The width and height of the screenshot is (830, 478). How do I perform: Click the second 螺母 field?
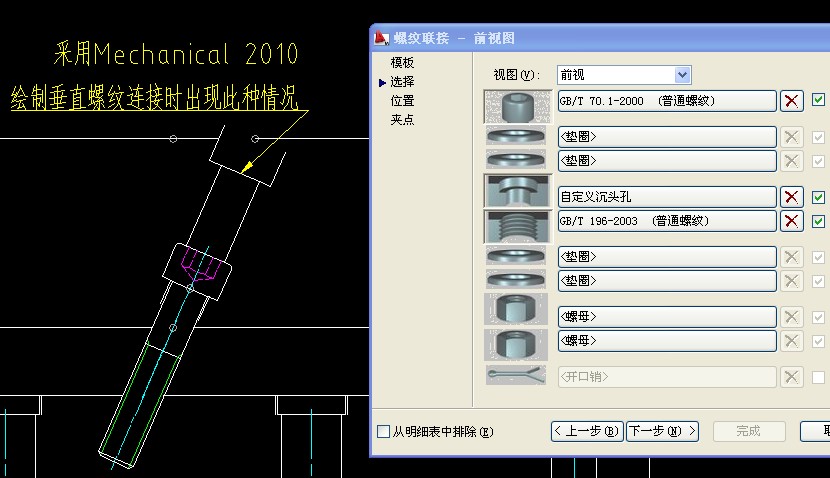[x=667, y=340]
